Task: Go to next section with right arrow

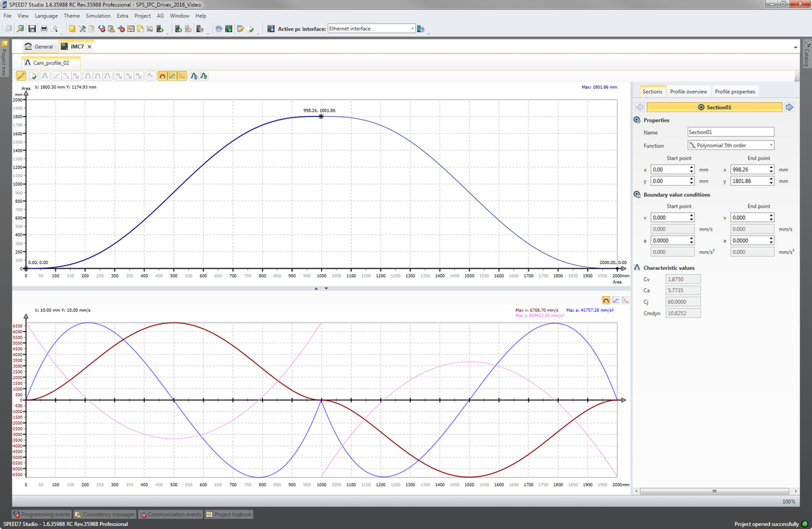Action: pos(789,107)
